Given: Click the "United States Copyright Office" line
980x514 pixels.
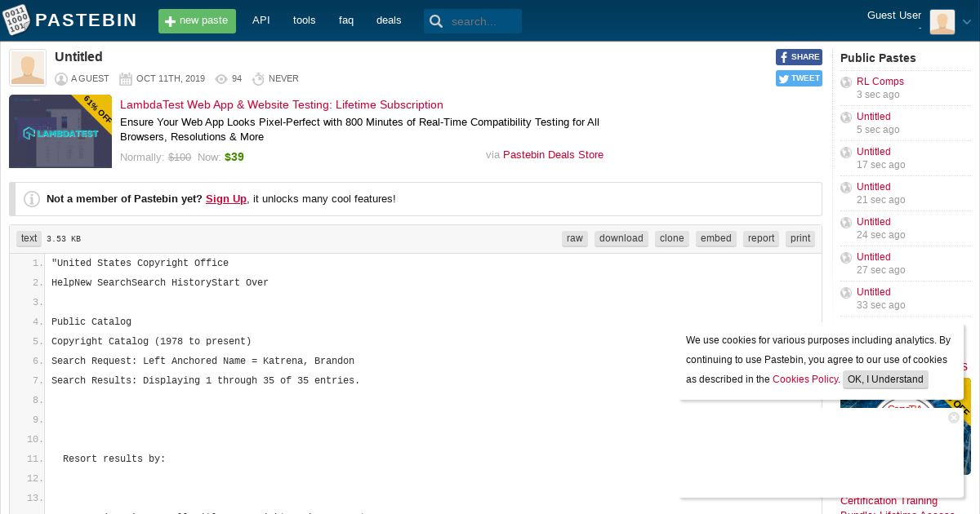Looking at the screenshot, I should [x=140, y=264].
